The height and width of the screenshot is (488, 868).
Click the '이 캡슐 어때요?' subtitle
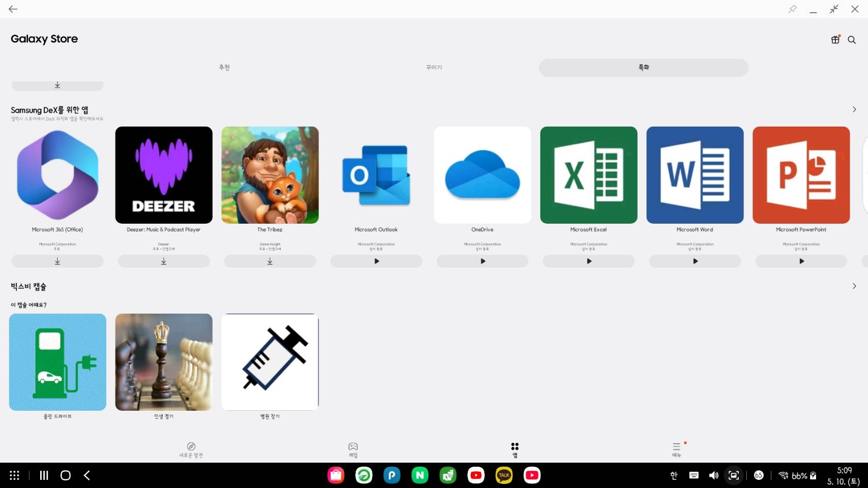pos(28,305)
